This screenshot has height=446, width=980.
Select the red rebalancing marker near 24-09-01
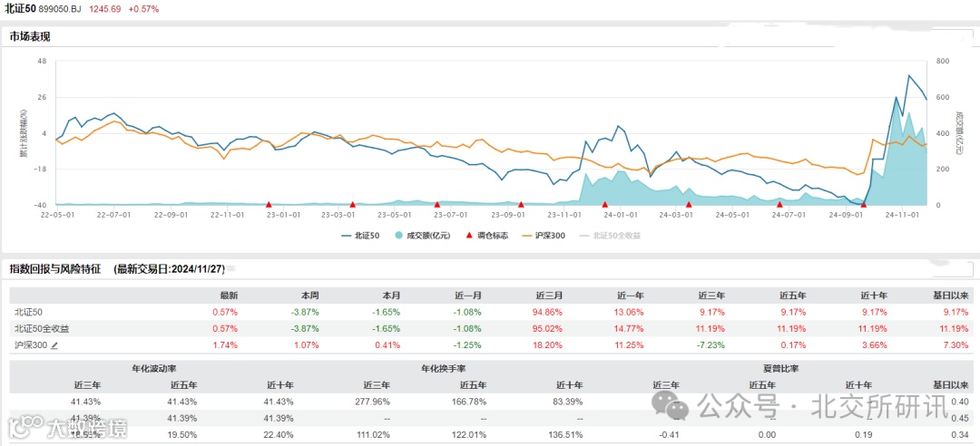click(864, 204)
